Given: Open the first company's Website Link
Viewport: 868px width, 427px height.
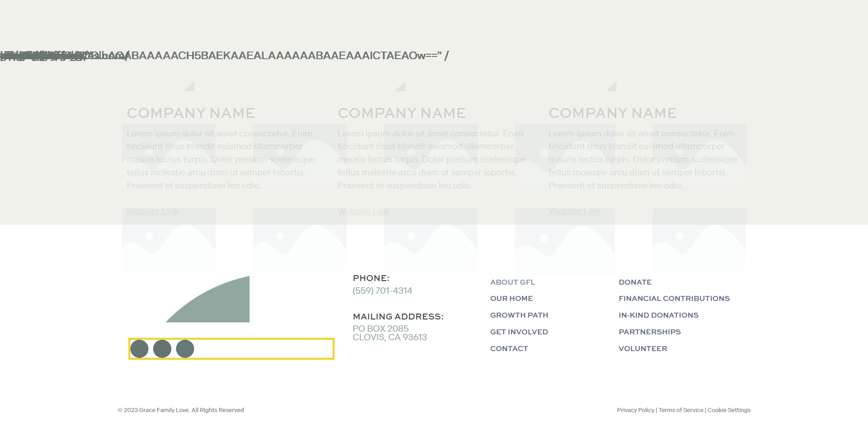Looking at the screenshot, I should [153, 211].
